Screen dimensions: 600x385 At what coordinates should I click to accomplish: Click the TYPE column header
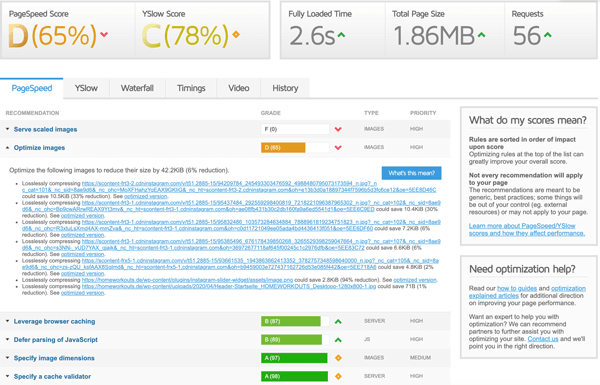pos(371,113)
